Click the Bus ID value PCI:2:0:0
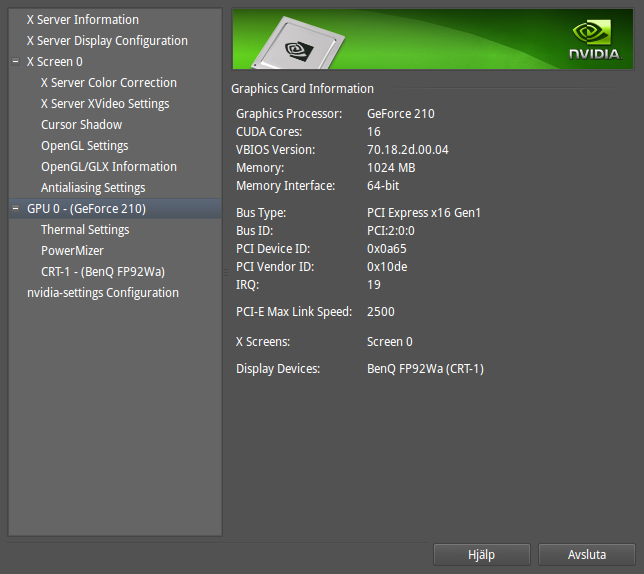Viewport: 644px width, 574px height. (391, 231)
